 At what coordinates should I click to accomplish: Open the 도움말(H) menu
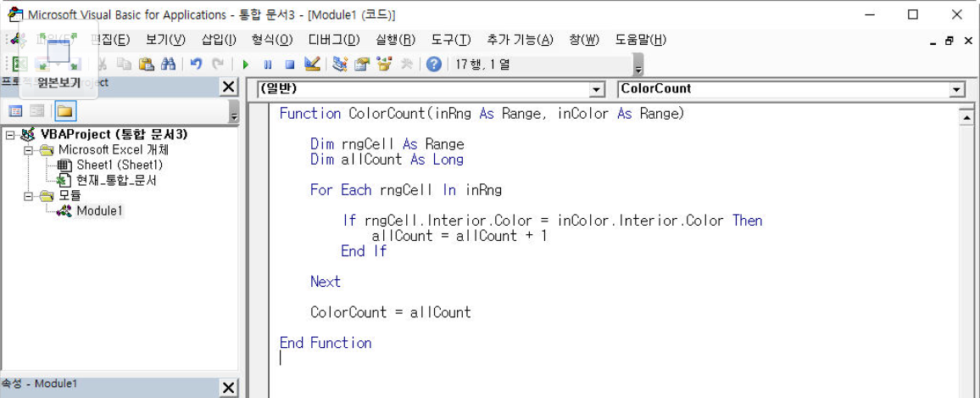click(x=641, y=40)
